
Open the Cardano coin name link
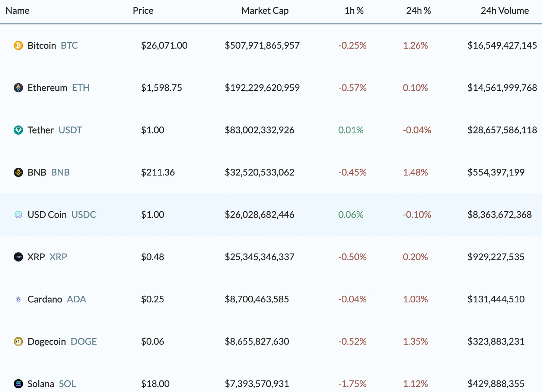(45, 299)
